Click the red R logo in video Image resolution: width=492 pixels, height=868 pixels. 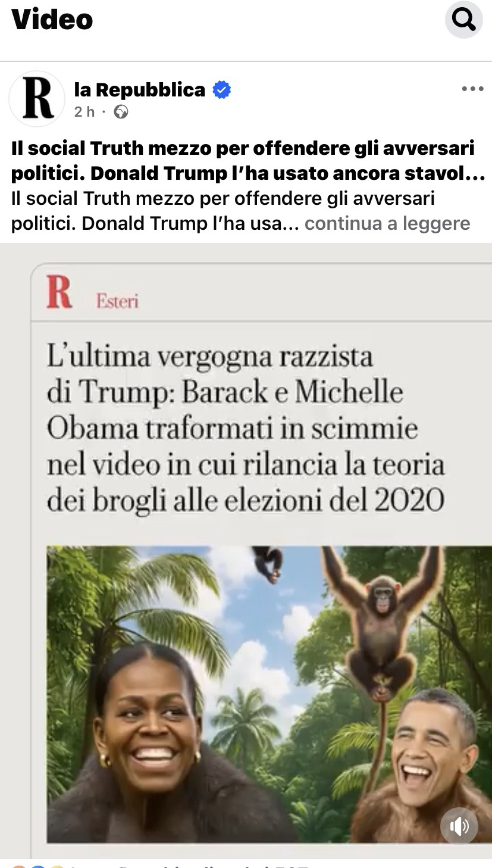[59, 292]
